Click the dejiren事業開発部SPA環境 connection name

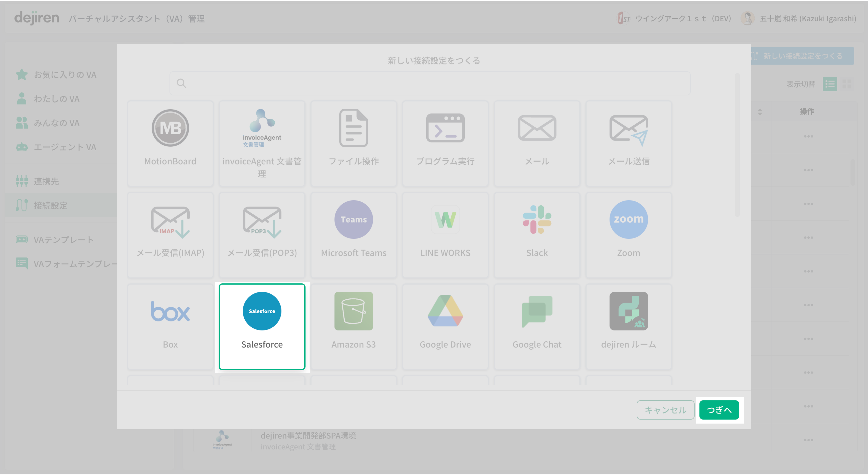pos(308,435)
